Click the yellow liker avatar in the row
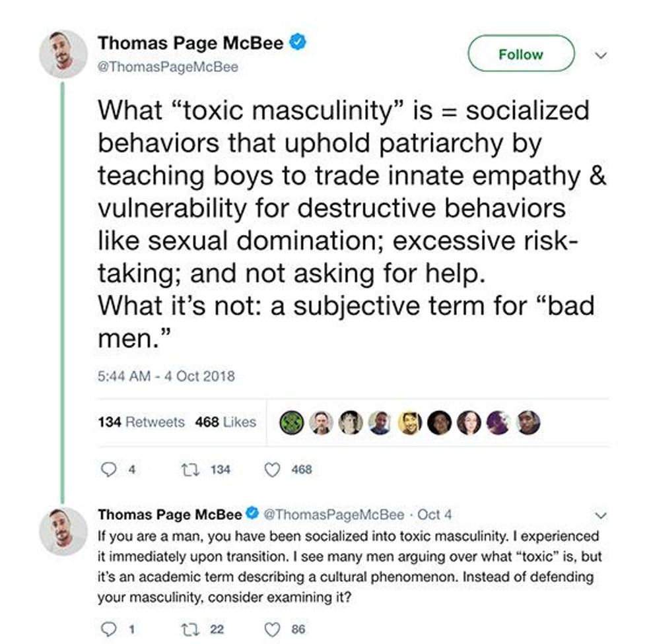Viewport: 647px width, 644px height. pos(409,422)
